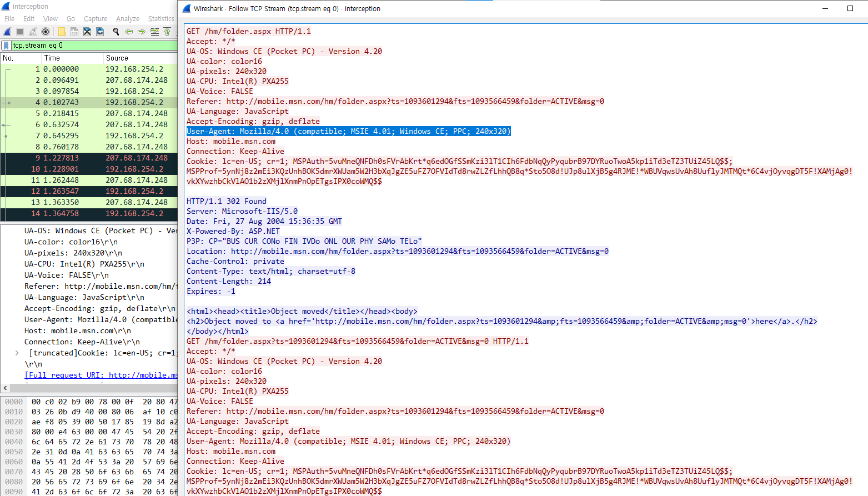Open the Edit menu
868x496 pixels.
[29, 19]
